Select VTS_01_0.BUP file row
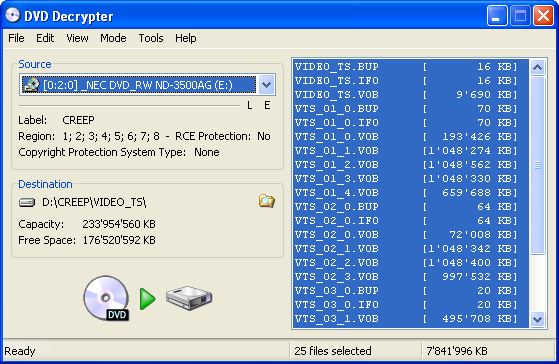559x364 pixels. (411, 108)
